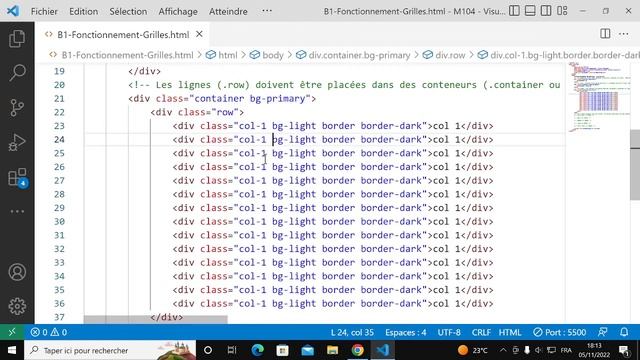Screen dimensions: 640x360
Task: Show hidden system tray icons chevron
Action: click(x=503, y=350)
